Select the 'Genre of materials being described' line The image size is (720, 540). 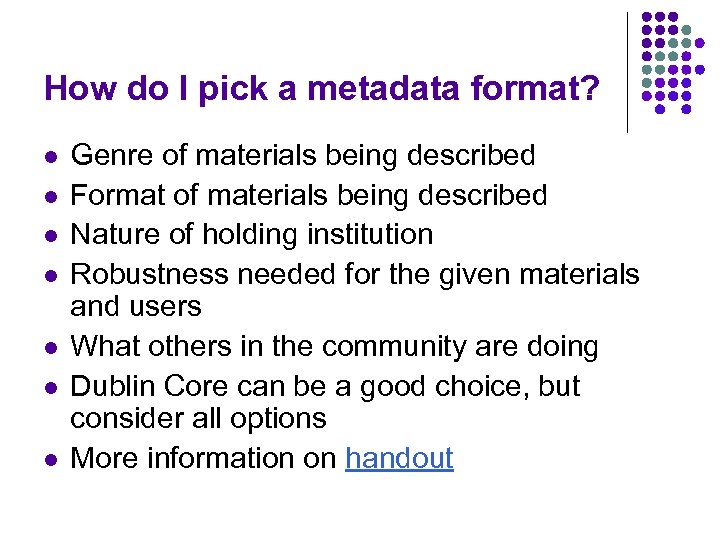pos(304,156)
